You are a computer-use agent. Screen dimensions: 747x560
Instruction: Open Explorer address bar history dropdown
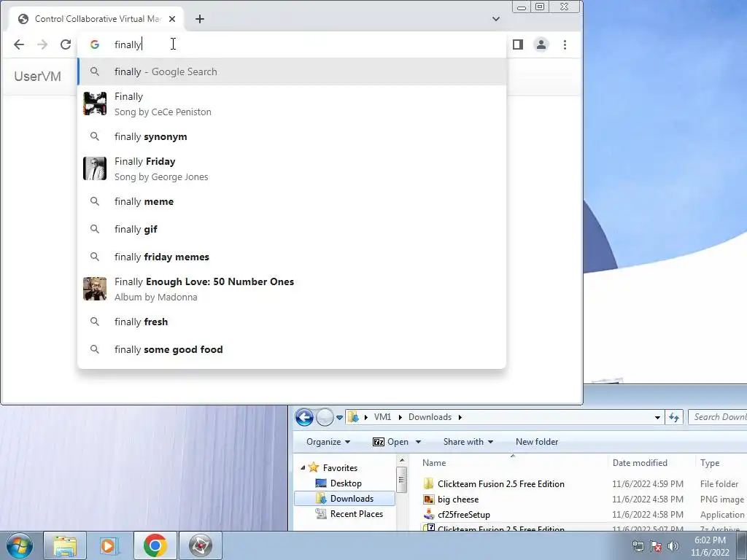point(657,418)
